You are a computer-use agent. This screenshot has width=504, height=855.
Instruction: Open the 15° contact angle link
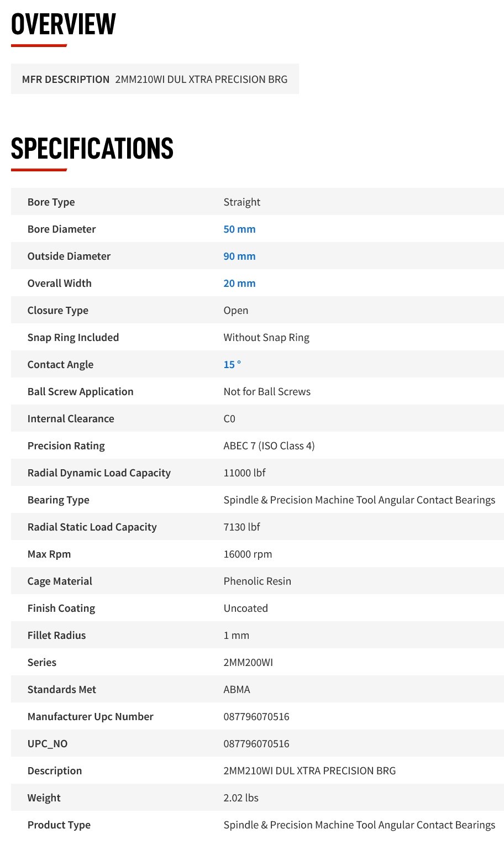coord(232,364)
